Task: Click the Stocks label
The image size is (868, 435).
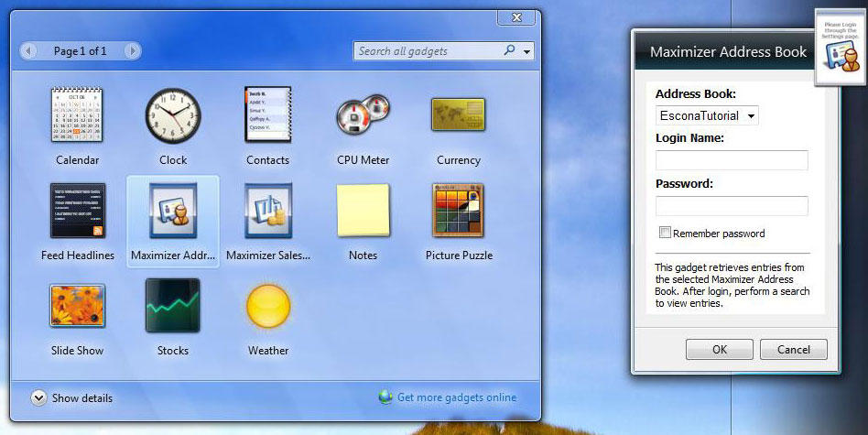Action: pyautogui.click(x=173, y=351)
